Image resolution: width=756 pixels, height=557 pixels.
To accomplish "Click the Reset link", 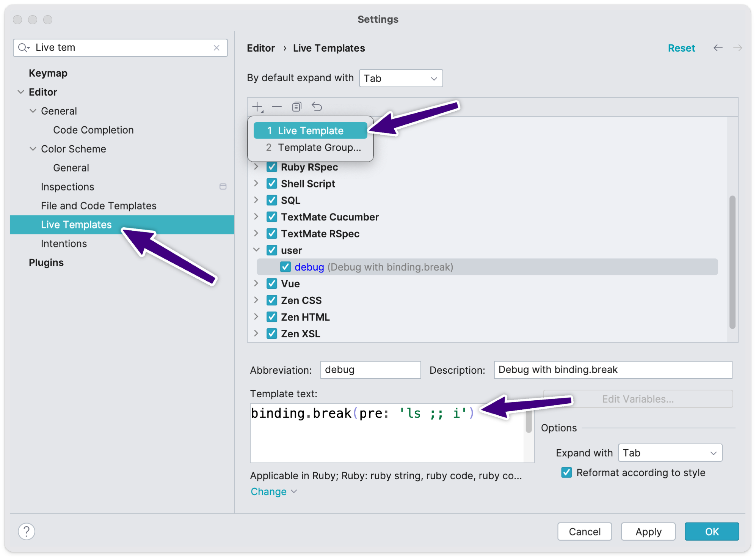I will pyautogui.click(x=681, y=48).
